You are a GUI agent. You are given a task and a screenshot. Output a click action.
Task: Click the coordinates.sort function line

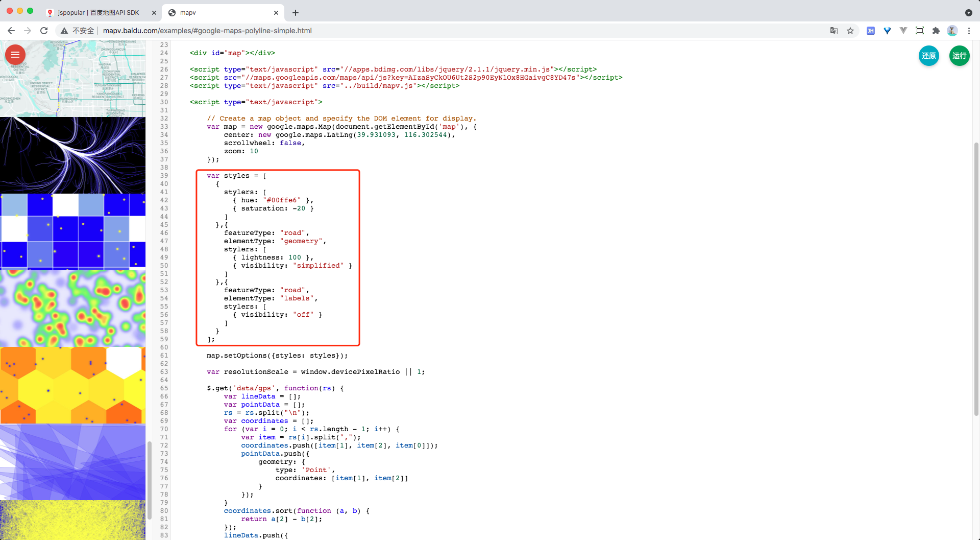tap(297, 511)
